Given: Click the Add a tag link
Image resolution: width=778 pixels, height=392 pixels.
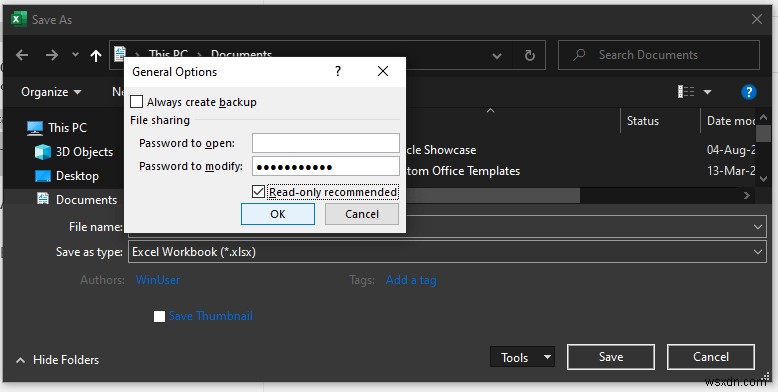Looking at the screenshot, I should tap(411, 280).
